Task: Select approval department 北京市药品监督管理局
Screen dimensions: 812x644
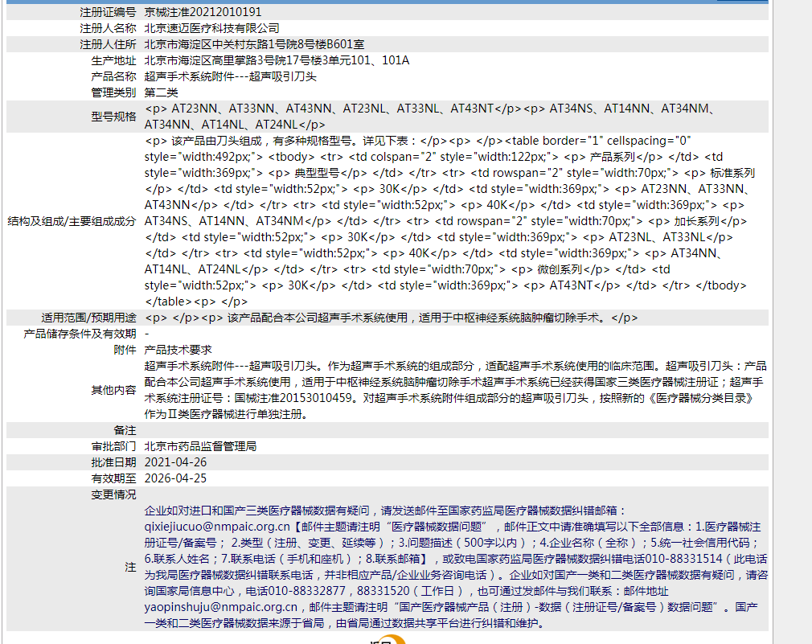Action: (x=200, y=446)
